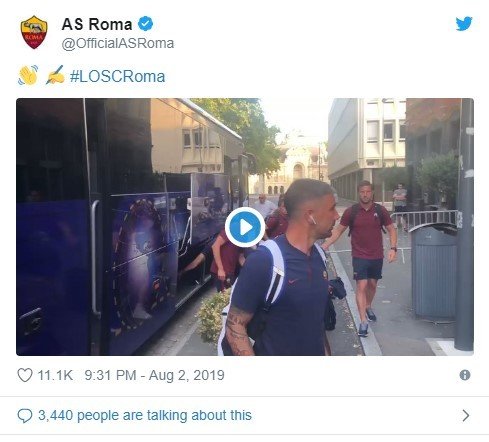Click the writing hand emoji
Image resolution: width=489 pixels, height=442 pixels.
tap(55, 75)
